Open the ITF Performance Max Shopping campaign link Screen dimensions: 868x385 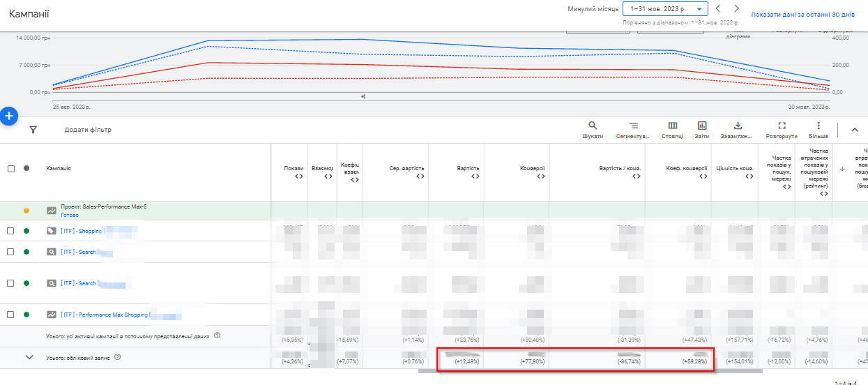(105, 315)
